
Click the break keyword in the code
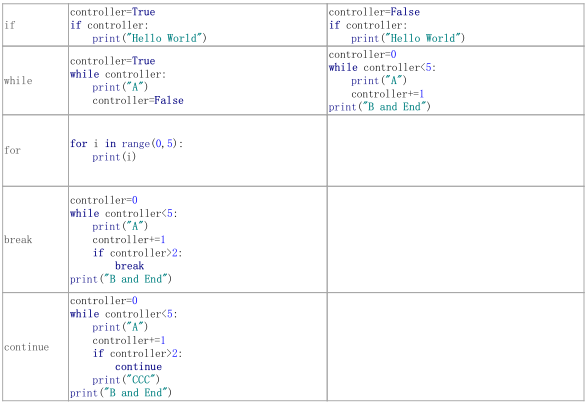(x=129, y=266)
